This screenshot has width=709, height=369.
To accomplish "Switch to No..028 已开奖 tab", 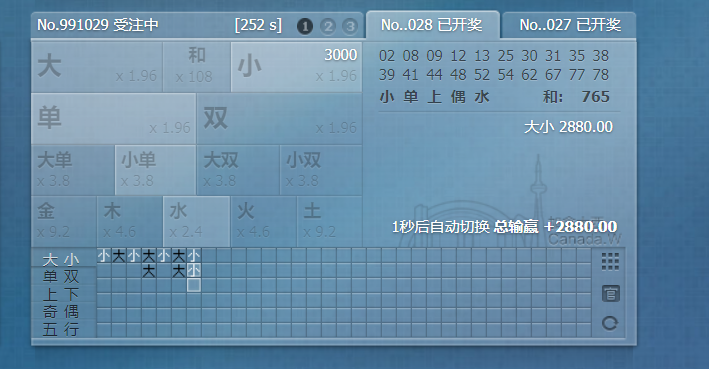I will pos(432,25).
